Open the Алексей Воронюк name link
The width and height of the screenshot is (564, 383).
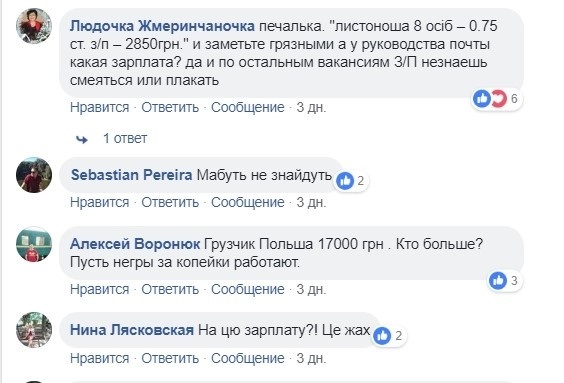coord(135,244)
